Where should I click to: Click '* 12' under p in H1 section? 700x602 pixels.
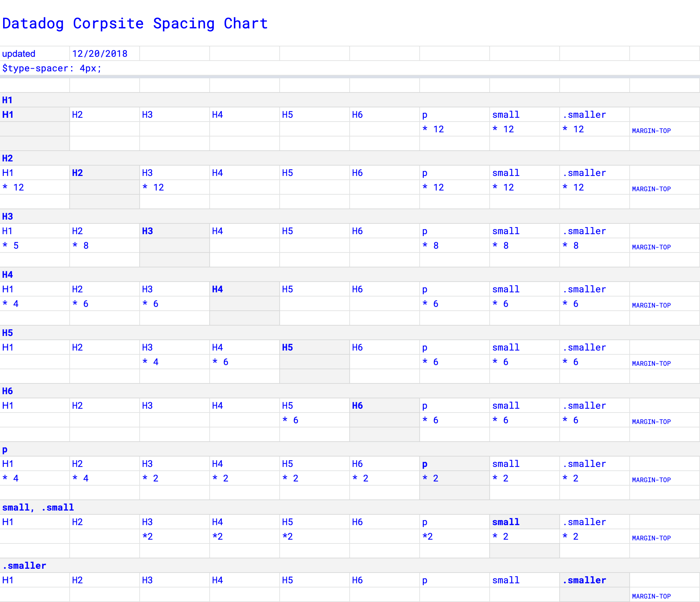tap(455, 129)
